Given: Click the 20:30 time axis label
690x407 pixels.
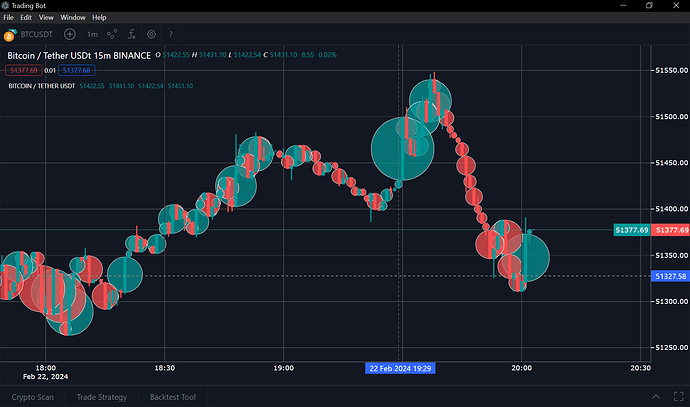Looking at the screenshot, I should [640, 368].
